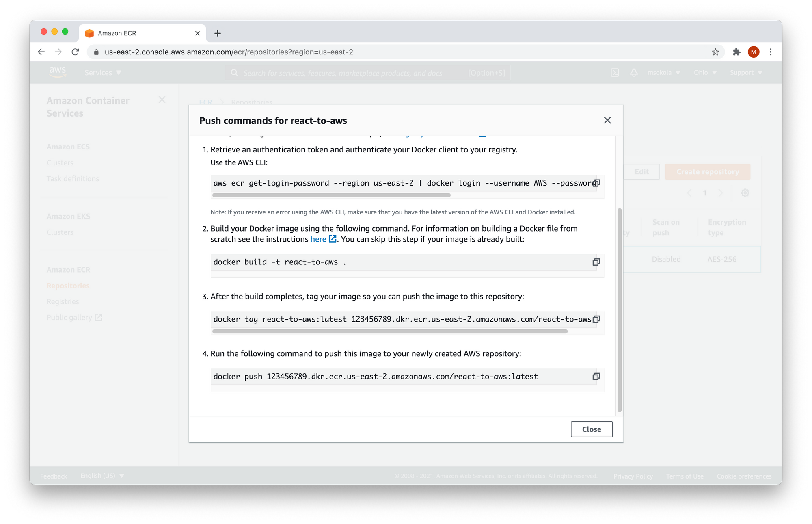This screenshot has height=524, width=812.
Task: Collapse the Amazon Container Services sidebar
Action: coord(162,100)
